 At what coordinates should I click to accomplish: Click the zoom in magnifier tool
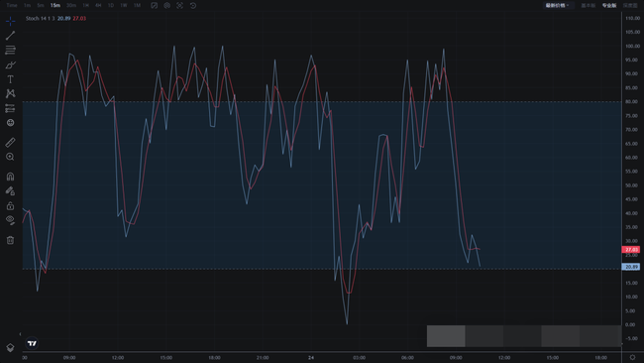10,157
